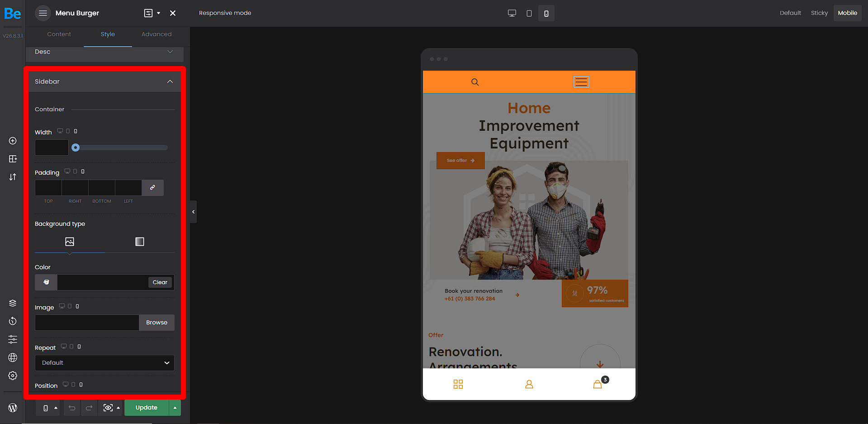
Task: Clear the background color
Action: pyautogui.click(x=160, y=282)
